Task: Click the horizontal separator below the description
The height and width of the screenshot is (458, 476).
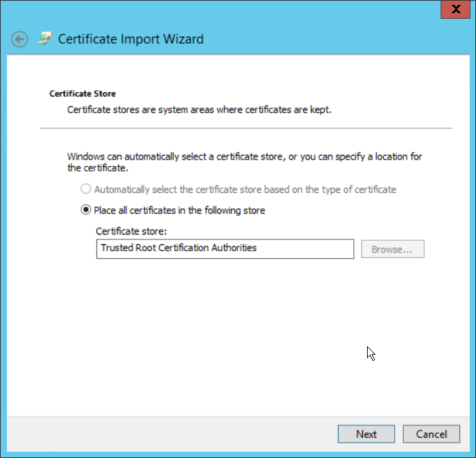Action: [x=246, y=128]
